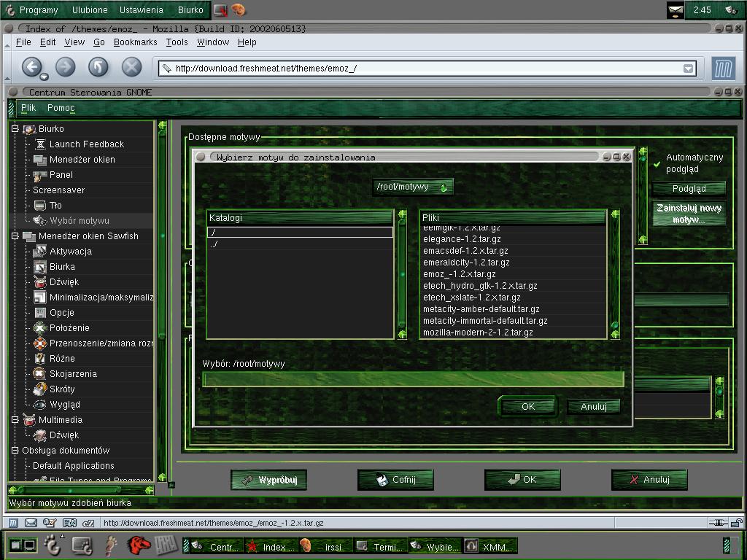This screenshot has width=747, height=560.
Task: Select the Menedżer okien icon in sidebar
Action: click(40, 160)
